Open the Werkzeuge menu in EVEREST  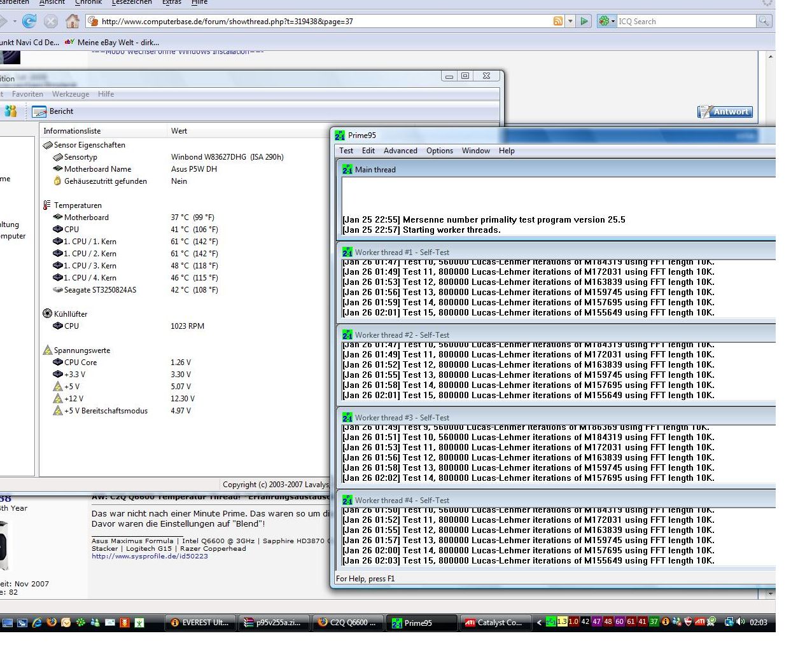71,94
